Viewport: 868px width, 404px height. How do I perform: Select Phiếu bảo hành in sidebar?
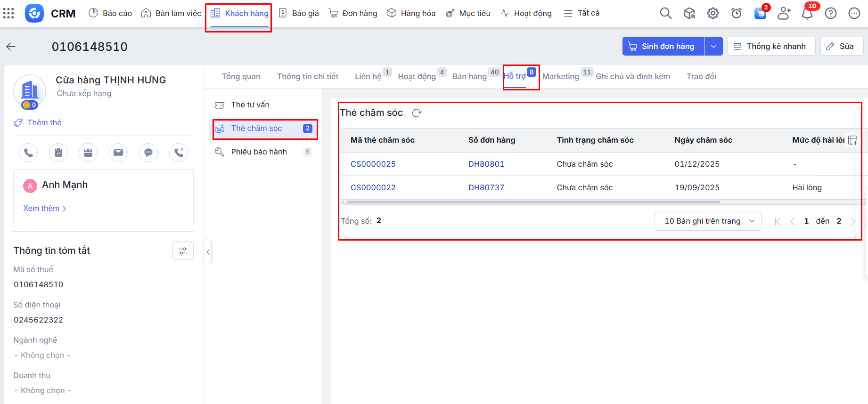pyautogui.click(x=259, y=152)
